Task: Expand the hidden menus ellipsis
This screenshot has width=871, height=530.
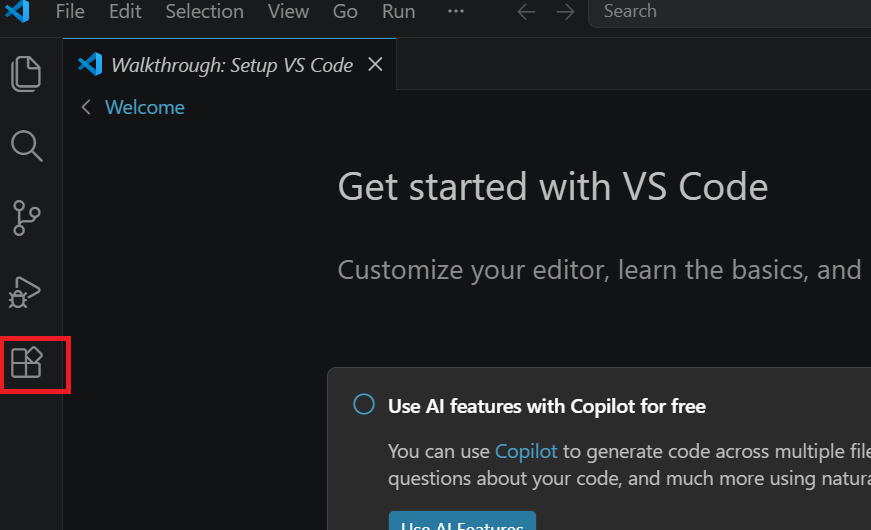Action: click(x=456, y=12)
